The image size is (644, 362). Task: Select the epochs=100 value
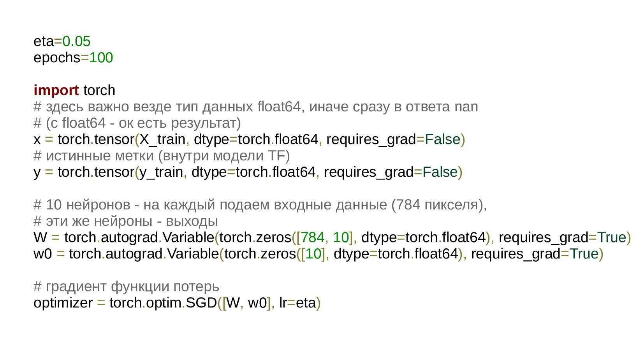[101, 58]
